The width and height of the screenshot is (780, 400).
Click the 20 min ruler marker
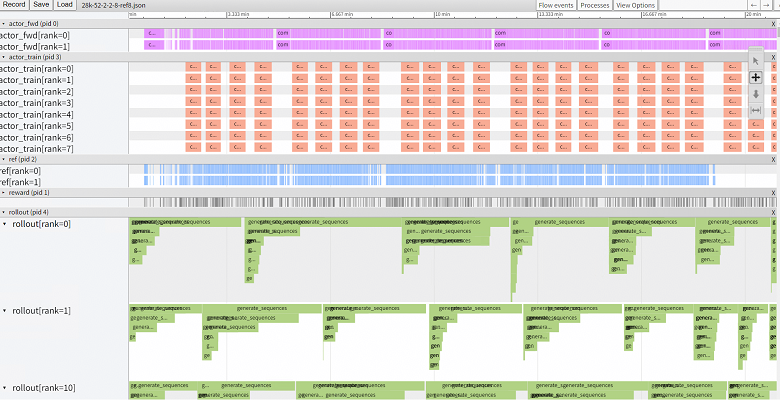(x=753, y=14)
